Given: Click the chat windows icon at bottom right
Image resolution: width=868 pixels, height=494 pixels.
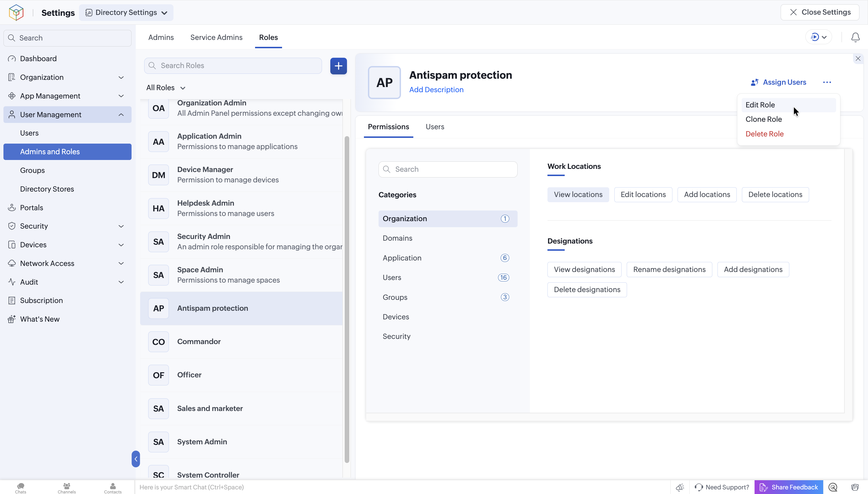Looking at the screenshot, I should 855,487.
